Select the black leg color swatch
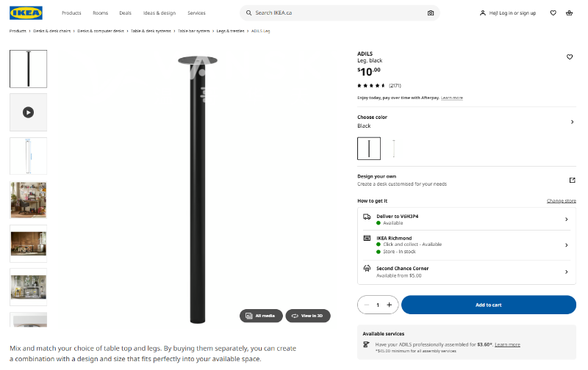 click(369, 148)
